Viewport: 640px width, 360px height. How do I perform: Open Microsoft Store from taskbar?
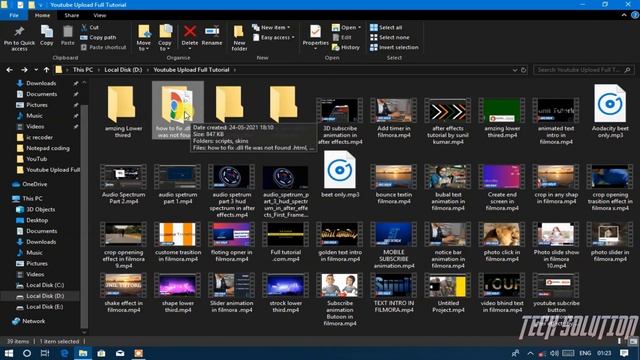tap(101, 353)
